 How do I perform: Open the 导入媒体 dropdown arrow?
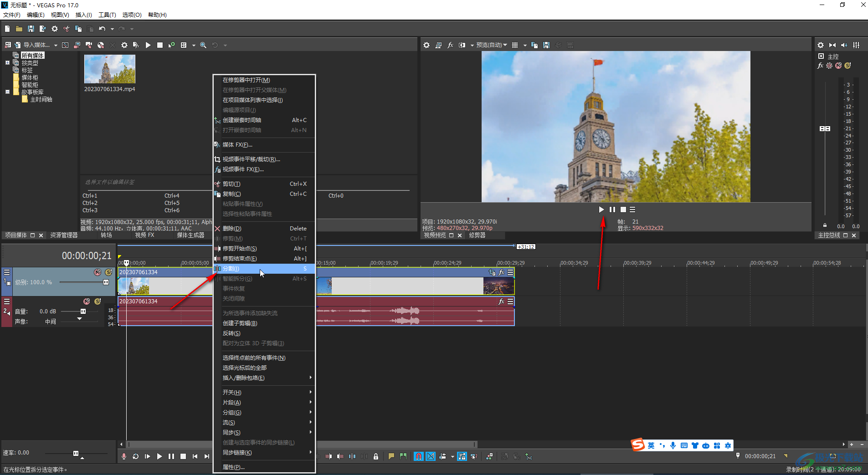click(56, 45)
